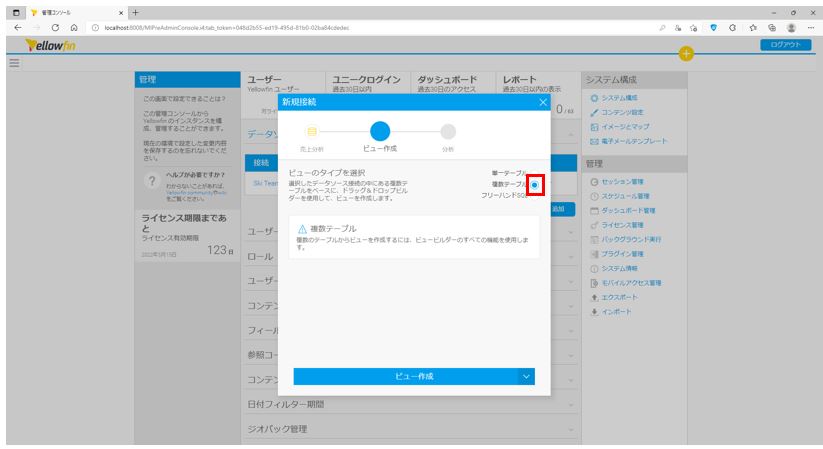Close the 管理コンソール browser tab
The image size is (823, 449).
(121, 13)
